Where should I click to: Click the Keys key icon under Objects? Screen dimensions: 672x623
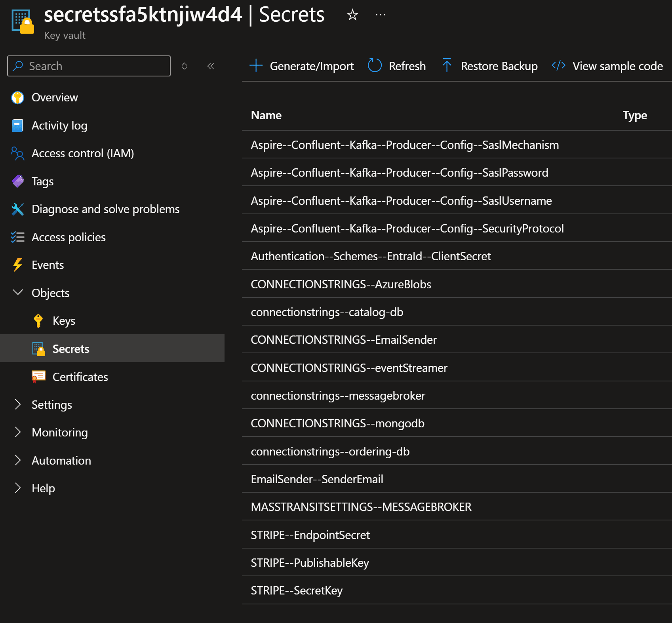click(x=38, y=320)
